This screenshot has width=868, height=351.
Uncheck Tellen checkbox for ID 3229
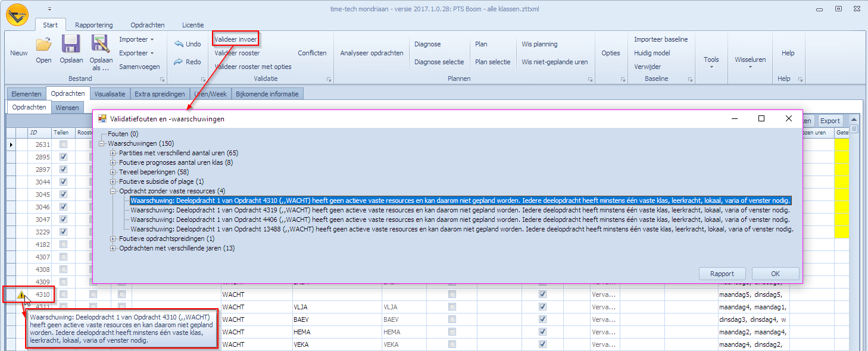[63, 232]
